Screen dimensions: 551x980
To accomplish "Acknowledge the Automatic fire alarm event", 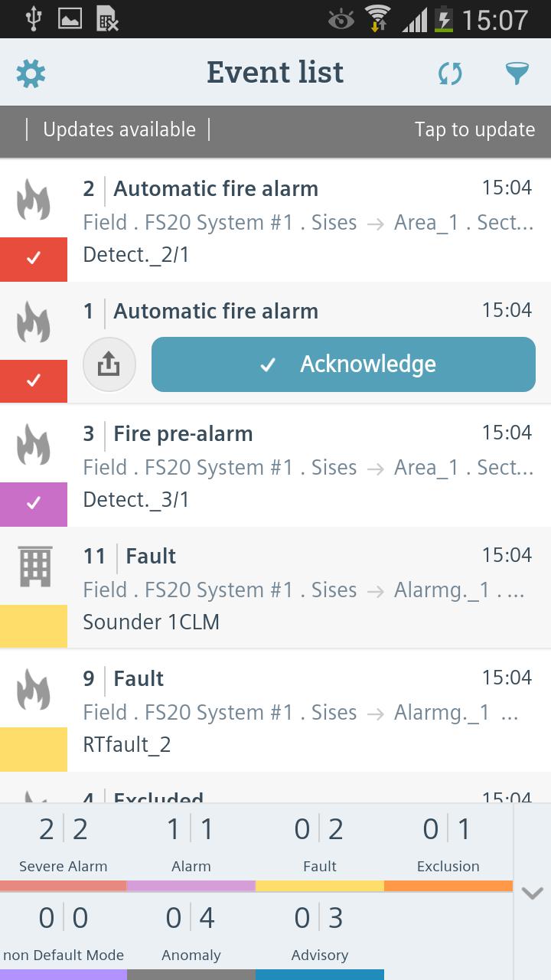I will (x=344, y=364).
